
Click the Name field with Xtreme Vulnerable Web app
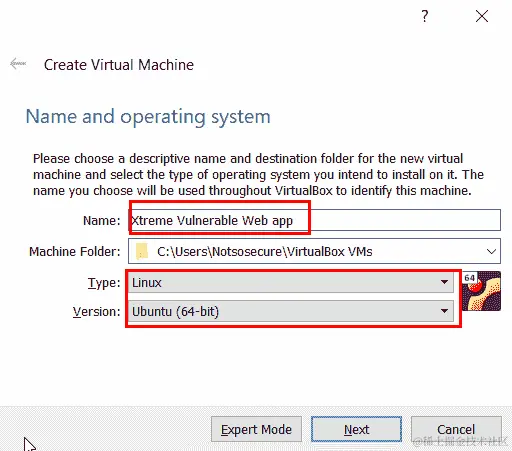click(314, 220)
